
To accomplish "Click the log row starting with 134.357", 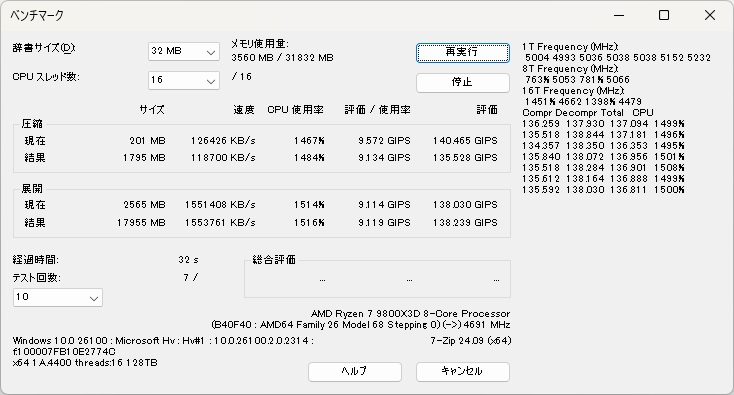I will click(x=603, y=146).
